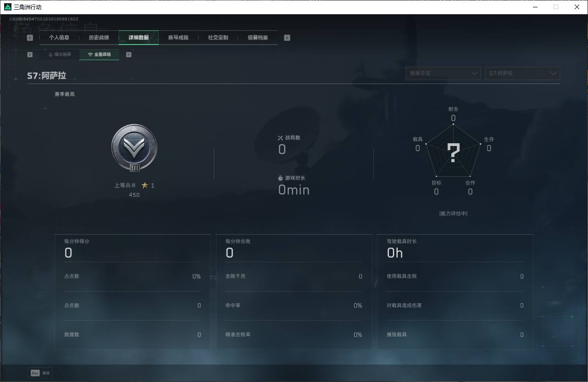The width and height of the screenshot is (588, 382).
Task: Switch to 烽火地带 mode sub-tab
Action: tap(60, 55)
